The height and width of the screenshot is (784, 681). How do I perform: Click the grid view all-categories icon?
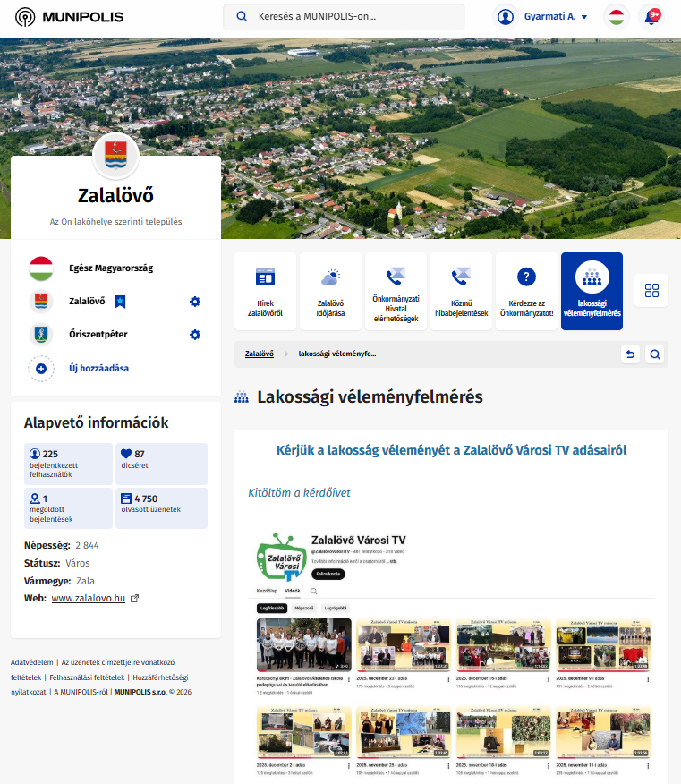coord(651,290)
